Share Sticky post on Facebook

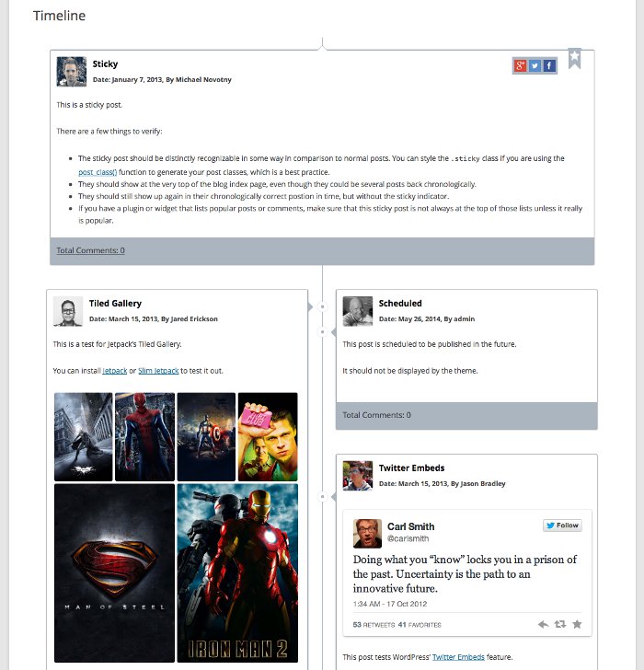click(549, 66)
